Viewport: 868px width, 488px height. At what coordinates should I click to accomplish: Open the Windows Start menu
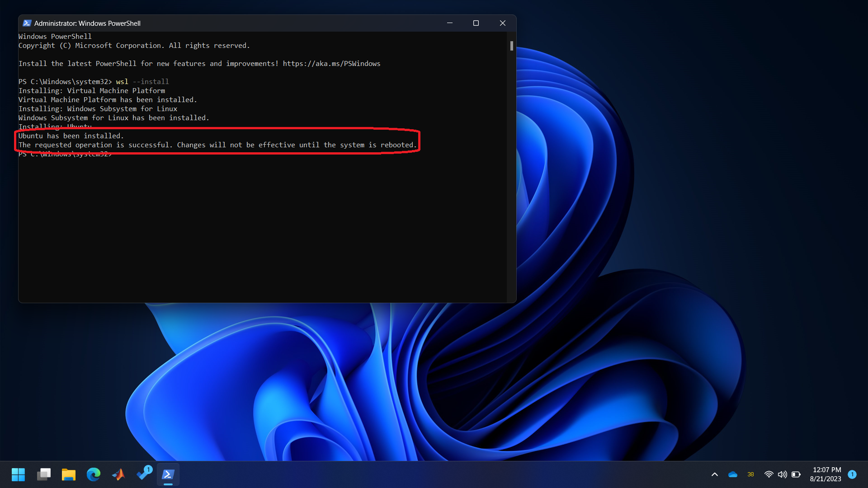tap(18, 474)
